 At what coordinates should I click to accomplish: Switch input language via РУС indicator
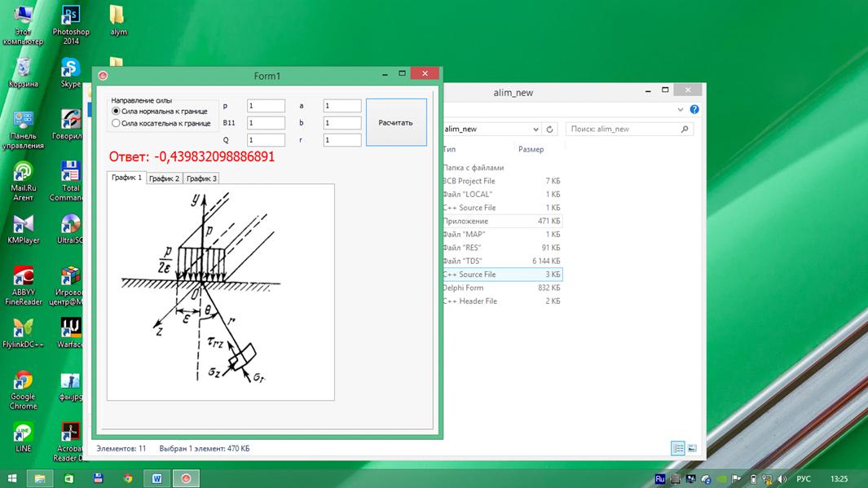(804, 478)
